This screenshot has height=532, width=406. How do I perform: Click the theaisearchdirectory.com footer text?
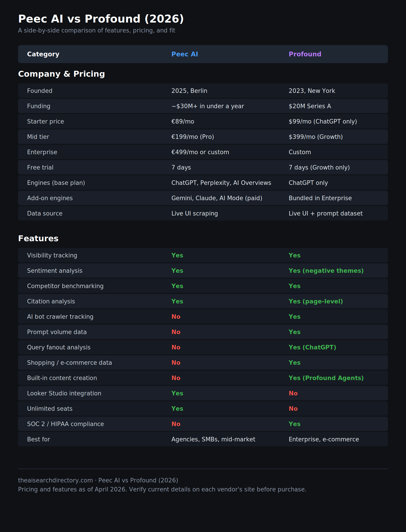point(55,480)
